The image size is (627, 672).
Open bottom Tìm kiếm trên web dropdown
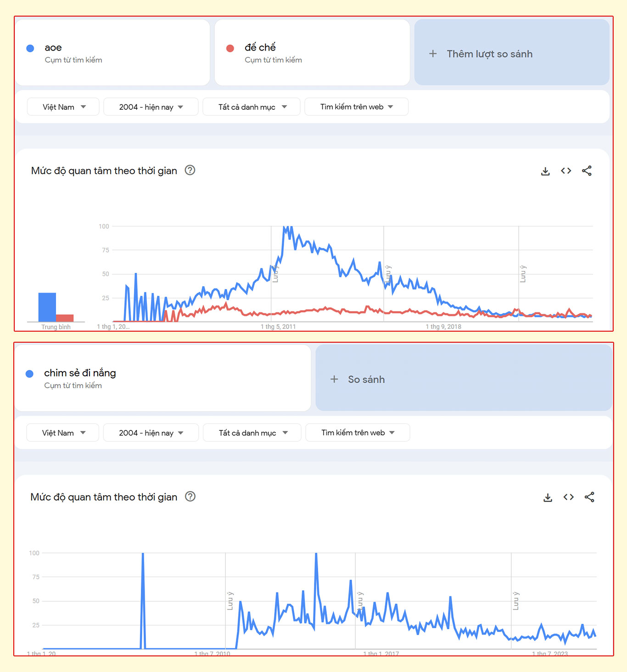tap(357, 433)
